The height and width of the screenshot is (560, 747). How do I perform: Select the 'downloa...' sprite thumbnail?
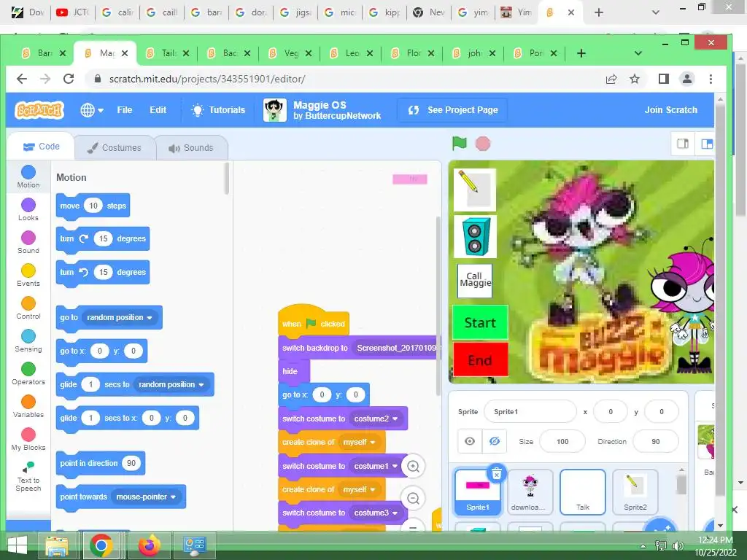(x=530, y=492)
